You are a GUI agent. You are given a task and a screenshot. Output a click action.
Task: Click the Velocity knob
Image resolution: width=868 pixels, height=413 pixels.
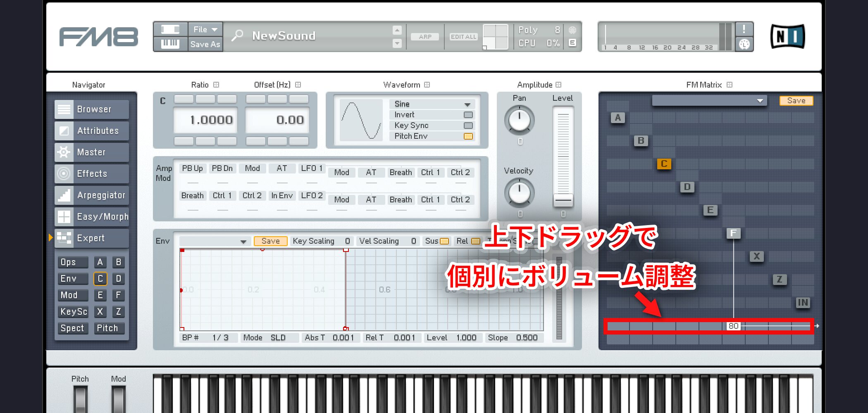520,193
